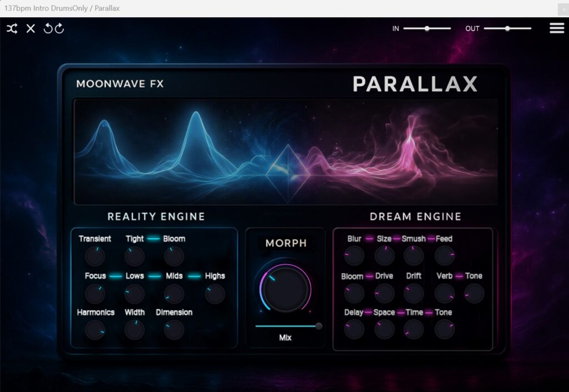Adjust the IN level slider
The height and width of the screenshot is (392, 569).
click(x=427, y=28)
